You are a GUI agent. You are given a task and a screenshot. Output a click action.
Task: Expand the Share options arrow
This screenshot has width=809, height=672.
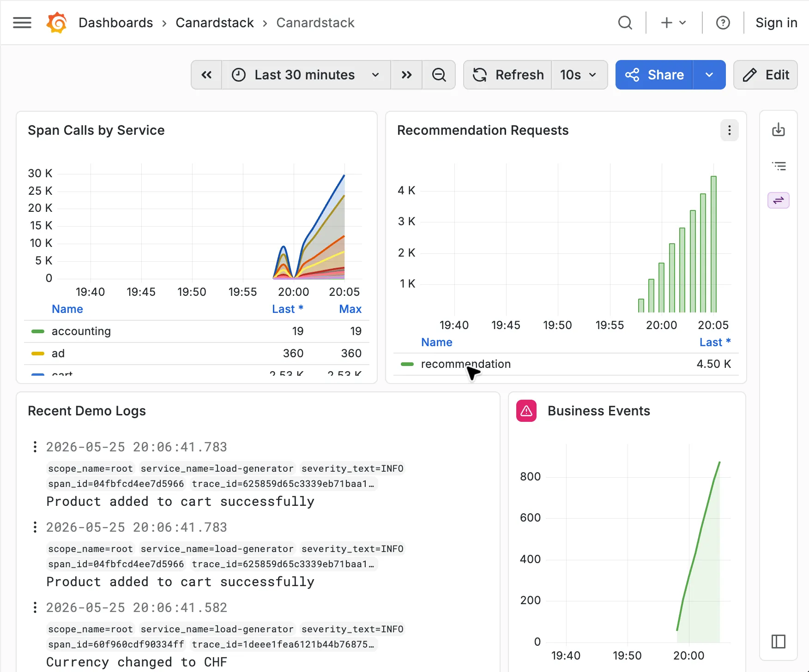click(x=709, y=75)
